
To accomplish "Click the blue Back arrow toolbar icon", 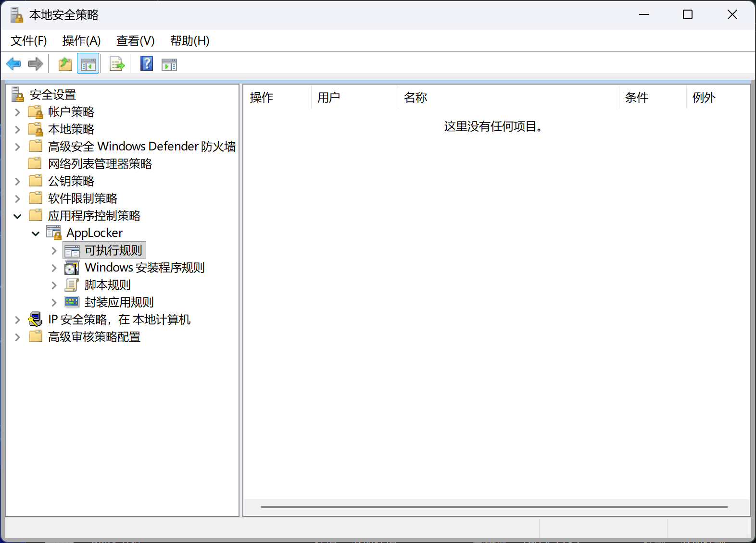I will [13, 64].
